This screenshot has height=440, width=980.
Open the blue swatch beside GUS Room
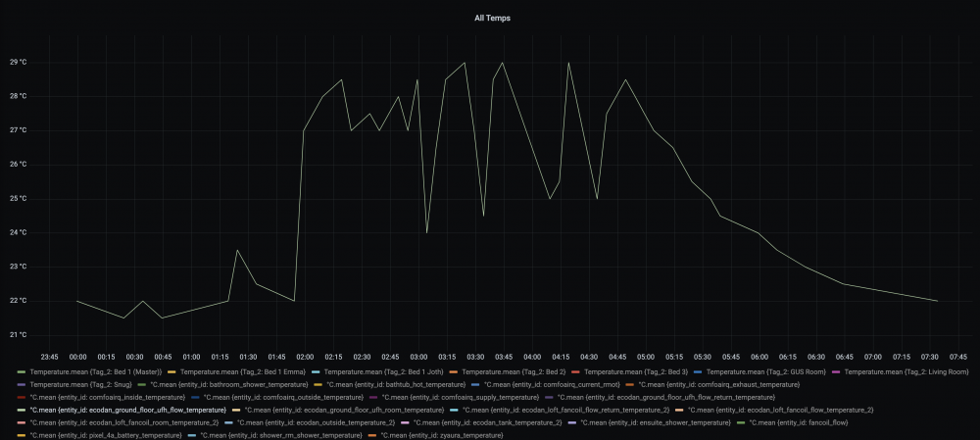[x=698, y=371]
